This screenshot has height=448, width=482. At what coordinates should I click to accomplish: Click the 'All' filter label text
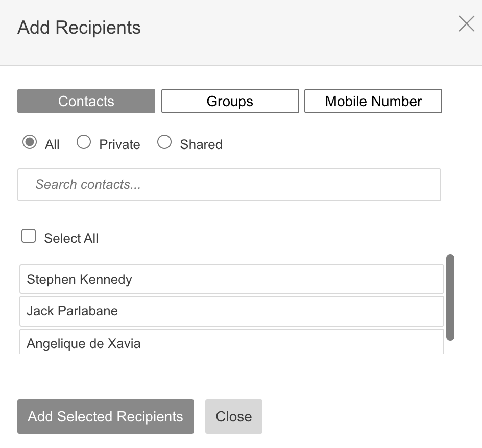click(52, 144)
